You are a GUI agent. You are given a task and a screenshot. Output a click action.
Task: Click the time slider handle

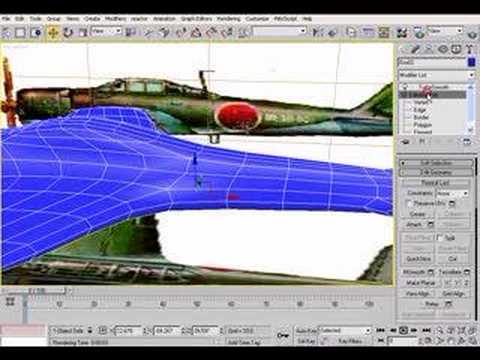(x=34, y=291)
